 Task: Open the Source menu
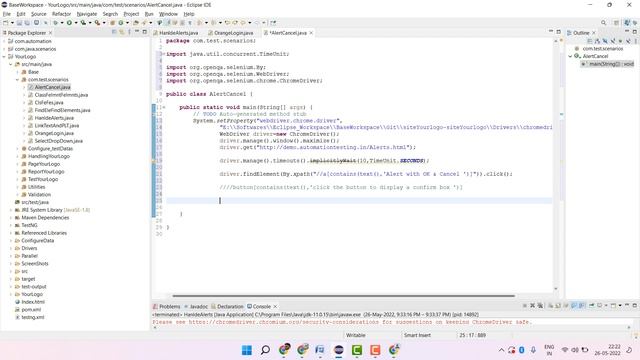tap(39, 14)
